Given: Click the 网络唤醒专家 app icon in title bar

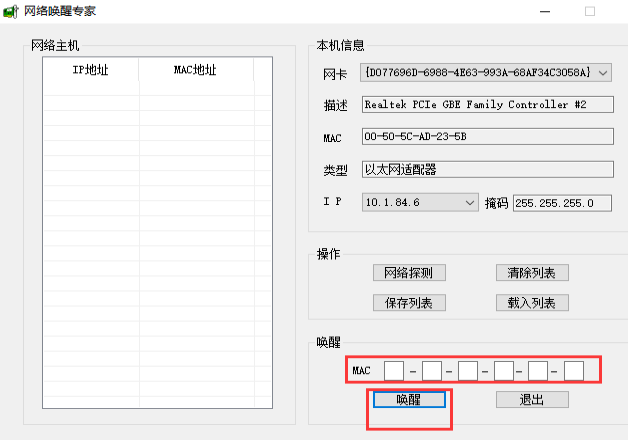Looking at the screenshot, I should tap(11, 12).
